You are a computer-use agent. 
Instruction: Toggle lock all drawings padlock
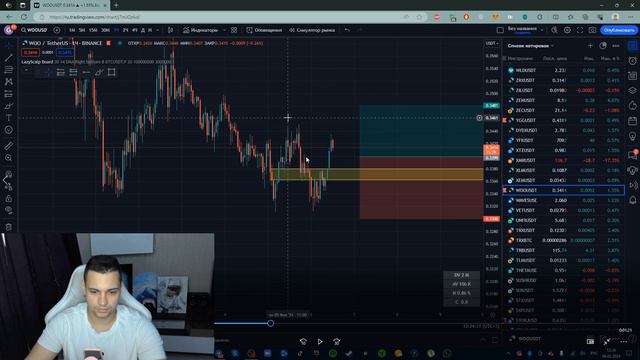point(9,198)
